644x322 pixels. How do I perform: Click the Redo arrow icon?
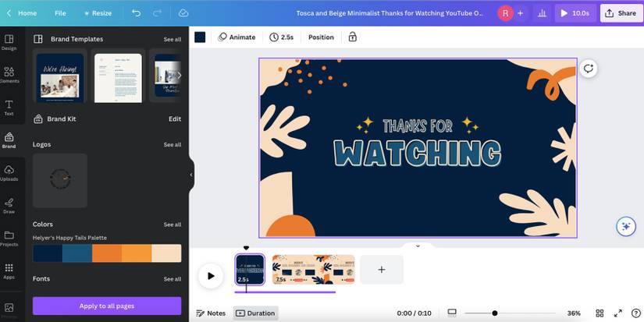[x=158, y=13]
